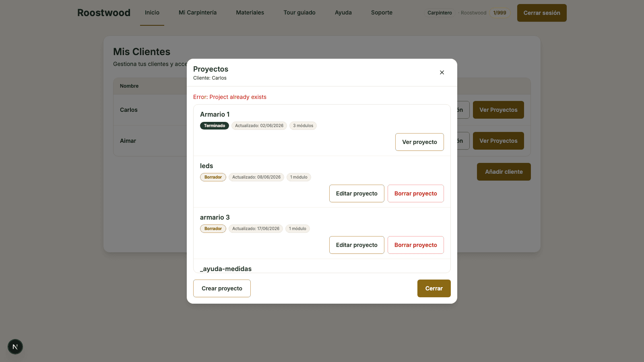Click Cerrar sesión button
The height and width of the screenshot is (362, 644).
point(542,13)
